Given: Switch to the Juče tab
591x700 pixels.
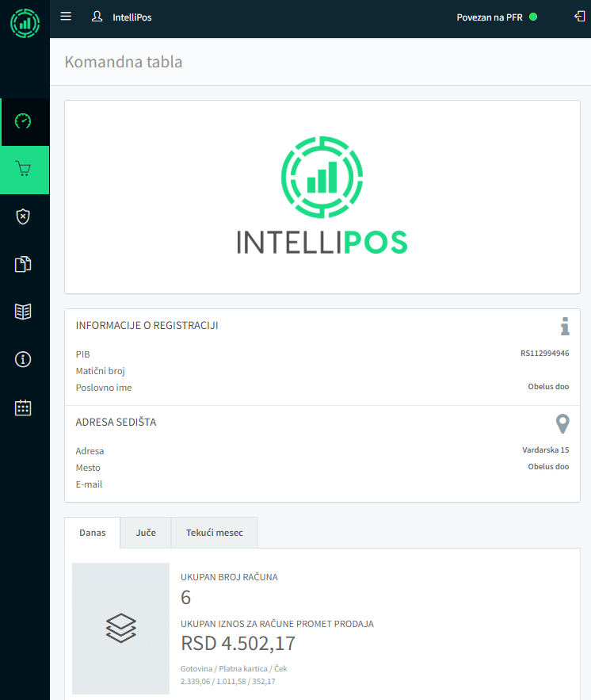Looking at the screenshot, I should (x=146, y=533).
